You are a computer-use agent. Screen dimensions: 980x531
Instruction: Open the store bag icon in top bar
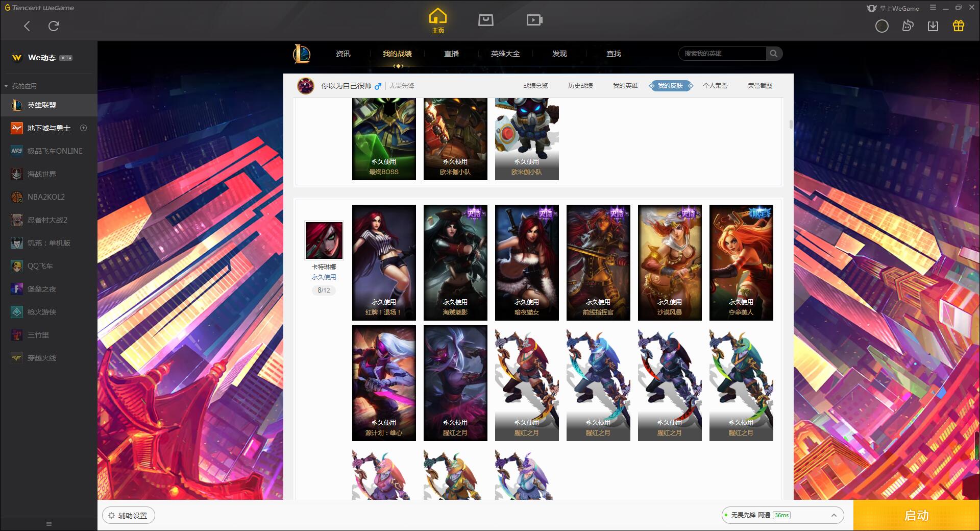485,20
